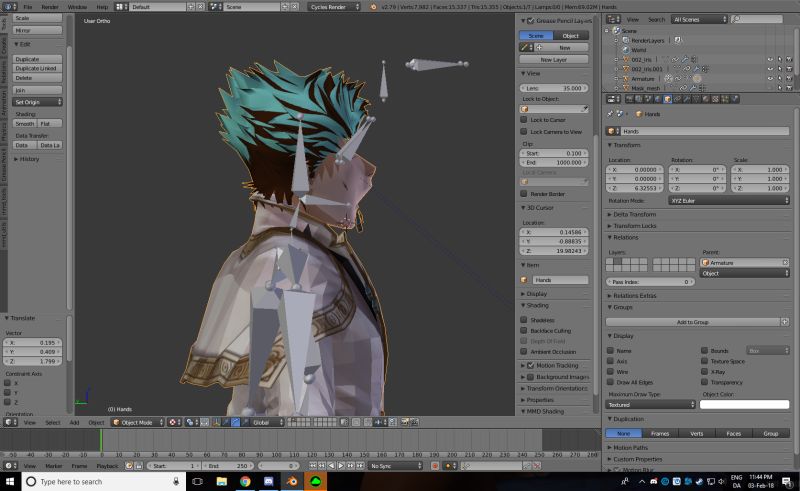This screenshot has width=800, height=491.
Task: Open the Task View taskbar icon
Action: (197, 481)
